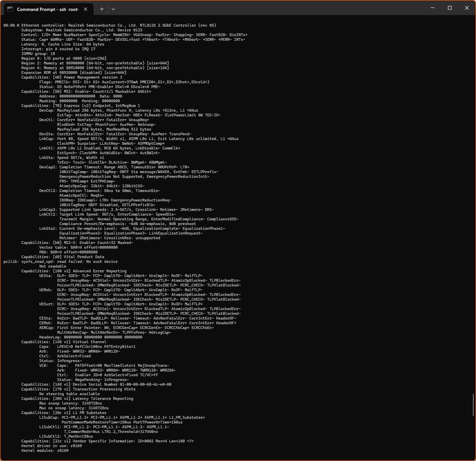This screenshot has height=461, width=476.
Task: Click LnkCap2 Supported Link Speeds line
Action: click(x=126, y=209)
